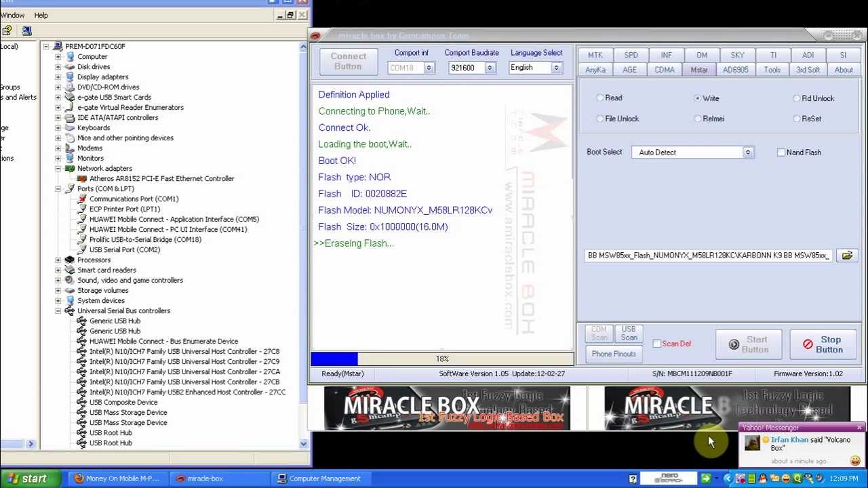Image resolution: width=868 pixels, height=488 pixels.
Task: Open the Computer Management taskbar item
Action: point(324,479)
